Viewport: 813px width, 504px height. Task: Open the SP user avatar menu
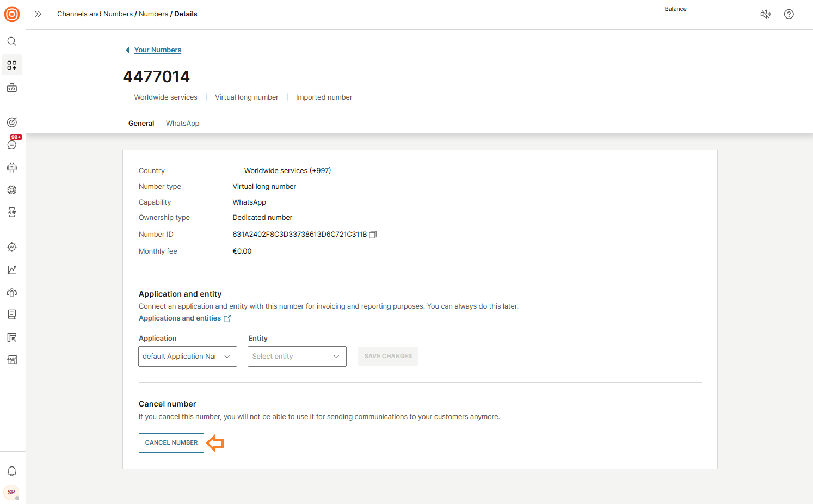coord(11,492)
